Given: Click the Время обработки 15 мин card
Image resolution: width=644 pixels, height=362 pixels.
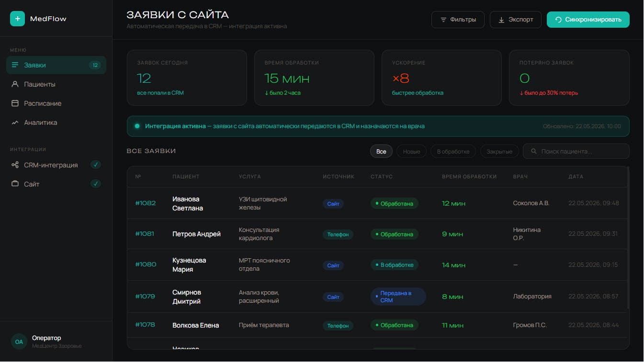Looking at the screenshot, I should (x=314, y=77).
